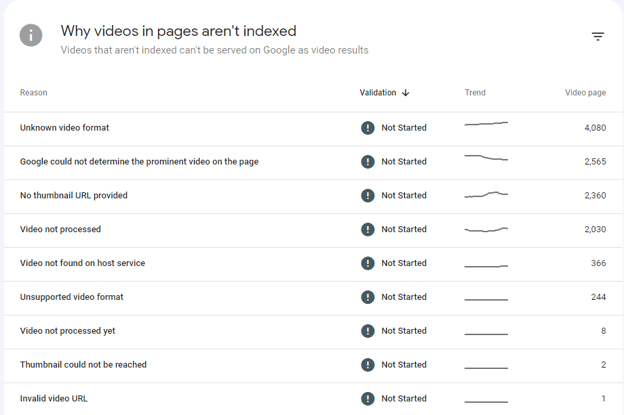Screen dimensions: 624x415
Task: Click warning icon for Invalid video URL
Action: coord(368,398)
